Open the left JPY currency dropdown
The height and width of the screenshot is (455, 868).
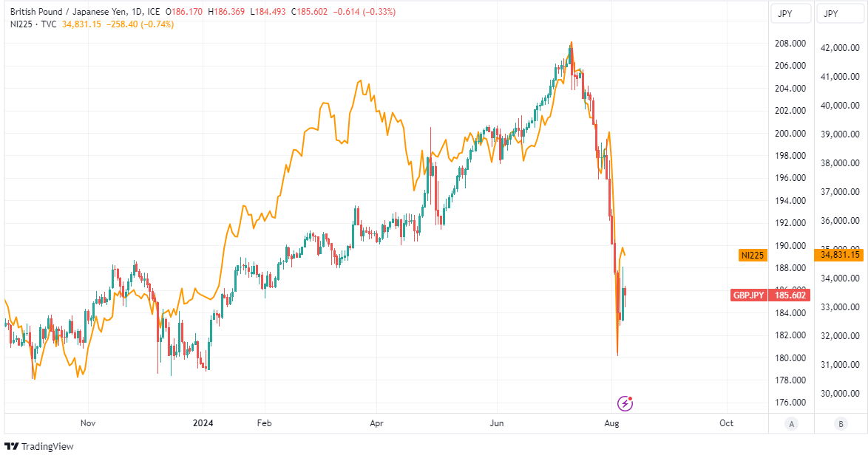(x=790, y=13)
